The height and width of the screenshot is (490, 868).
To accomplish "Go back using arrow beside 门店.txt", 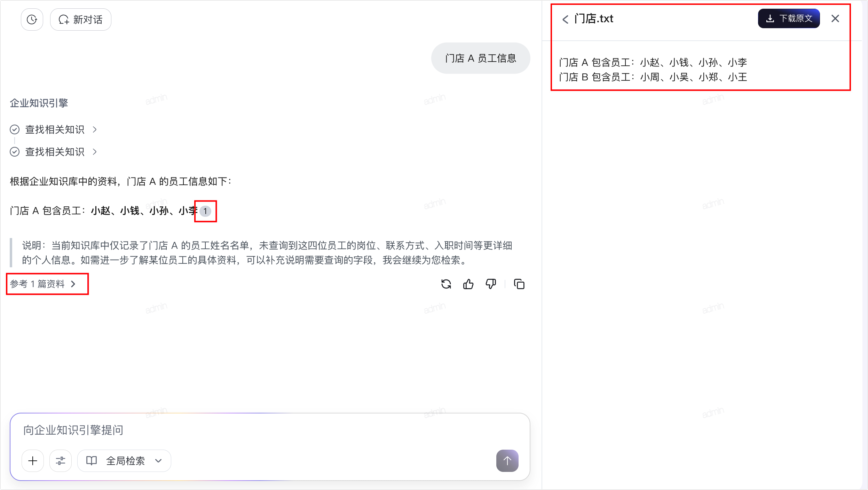I will point(566,19).
